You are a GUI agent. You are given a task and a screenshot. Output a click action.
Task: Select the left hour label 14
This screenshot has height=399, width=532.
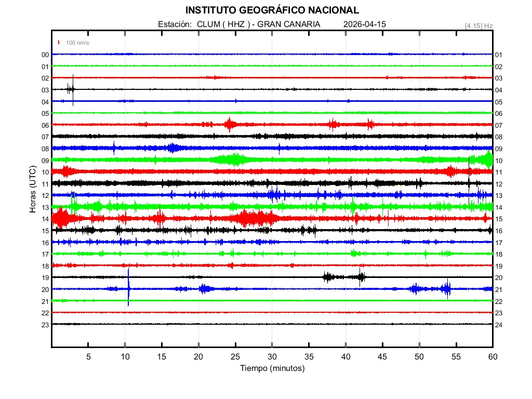pos(45,219)
